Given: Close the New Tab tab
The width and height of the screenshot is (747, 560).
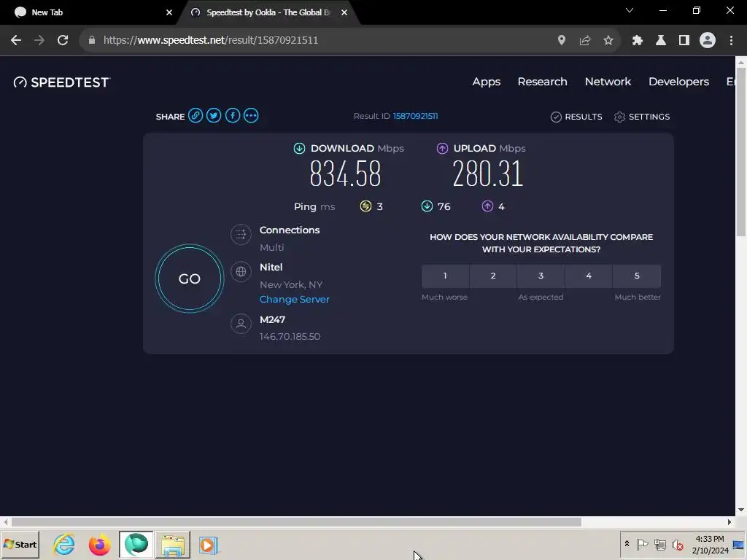Looking at the screenshot, I should 169,12.
